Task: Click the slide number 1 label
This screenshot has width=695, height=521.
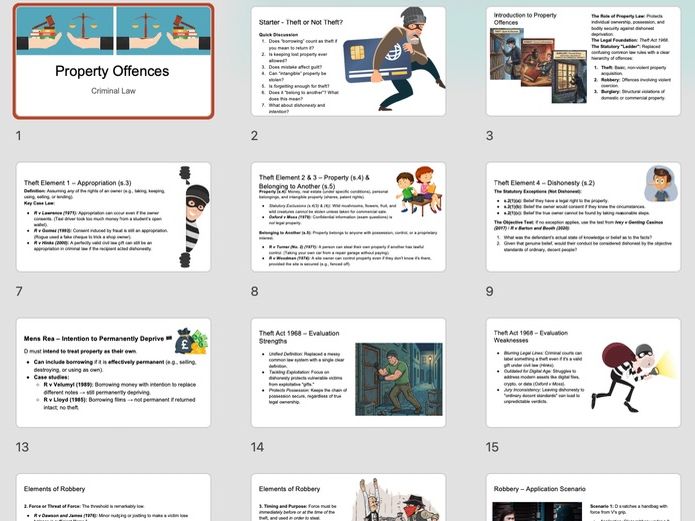Action: [x=18, y=136]
